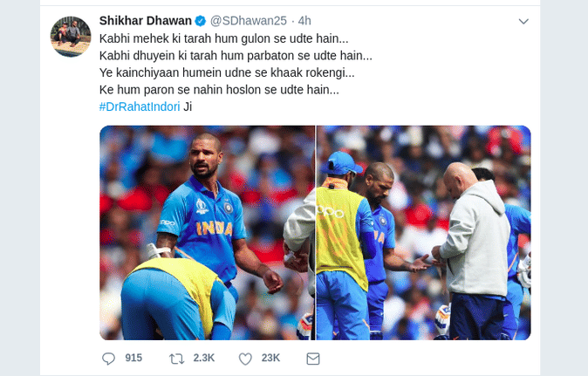Open the Shikhar Dhawan name link
588x376 pixels.
coord(146,21)
